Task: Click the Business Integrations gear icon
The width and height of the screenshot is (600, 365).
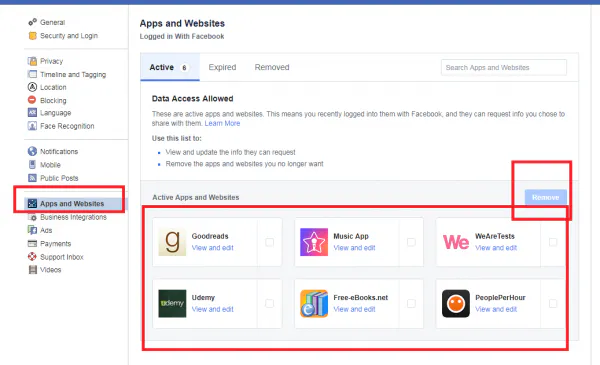Action: point(33,217)
